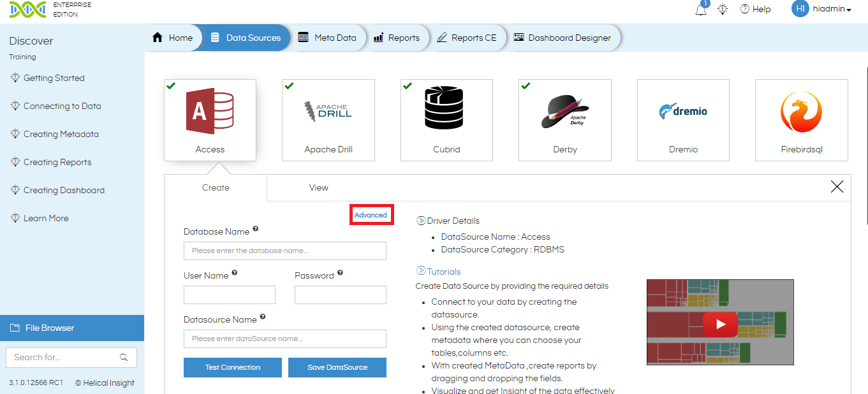Play the tutorial video
Screen dimensions: 868x394
click(720, 324)
